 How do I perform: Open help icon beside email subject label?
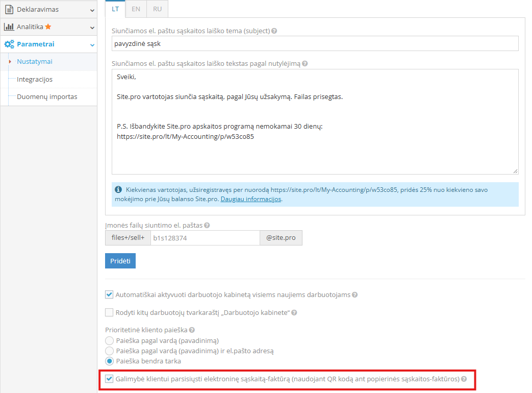274,31
